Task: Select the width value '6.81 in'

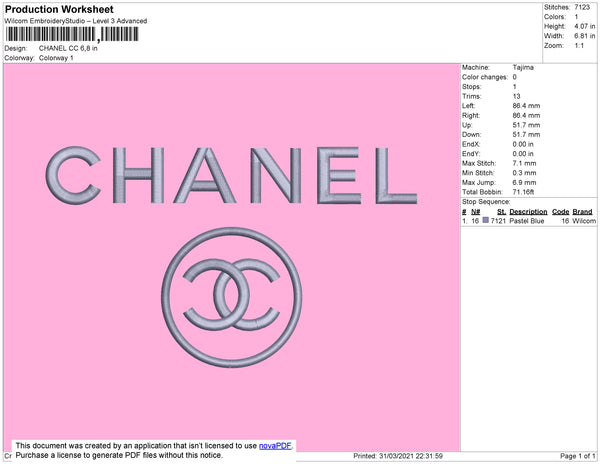Action: click(x=585, y=36)
